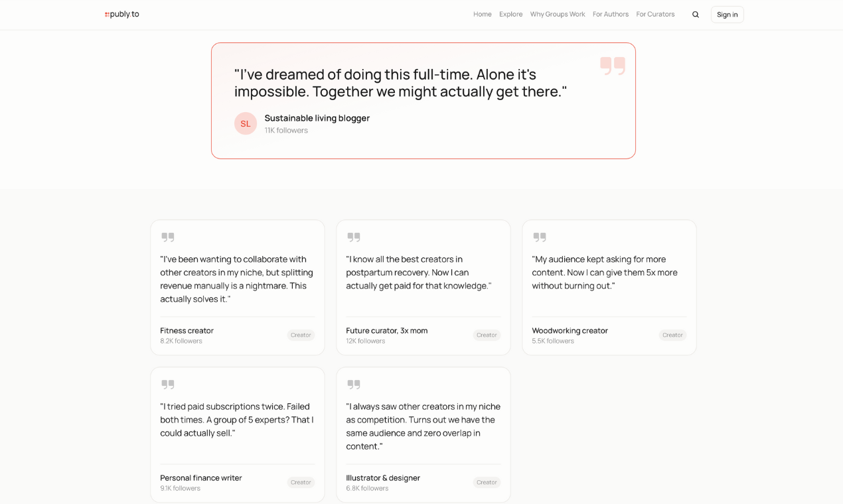Viewport: 843px width, 504px height.
Task: Click the large quote mark in the featured testimonial
Action: [612, 66]
